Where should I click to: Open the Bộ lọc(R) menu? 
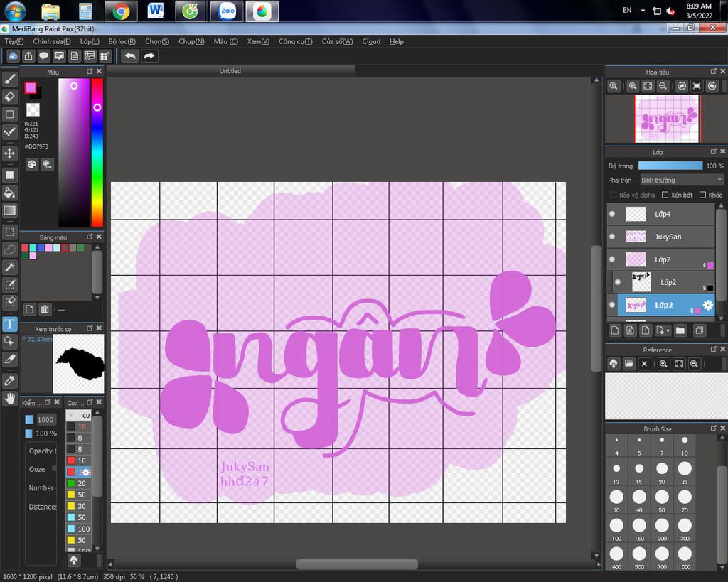(x=122, y=41)
